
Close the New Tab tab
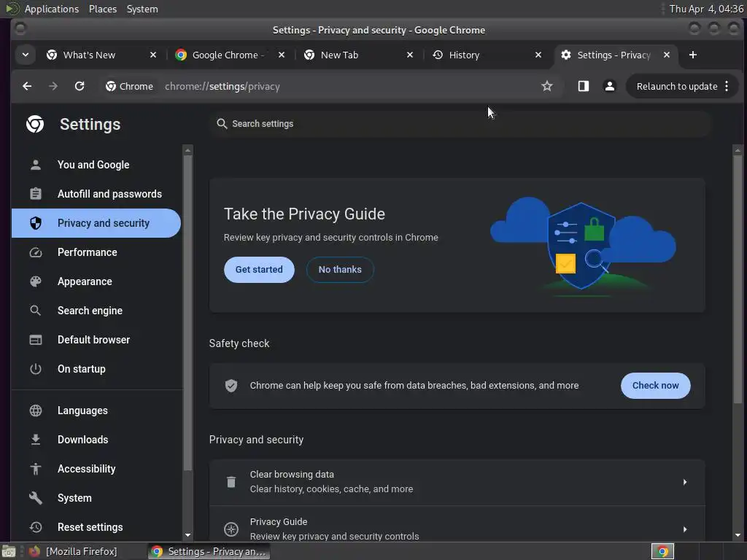(410, 55)
